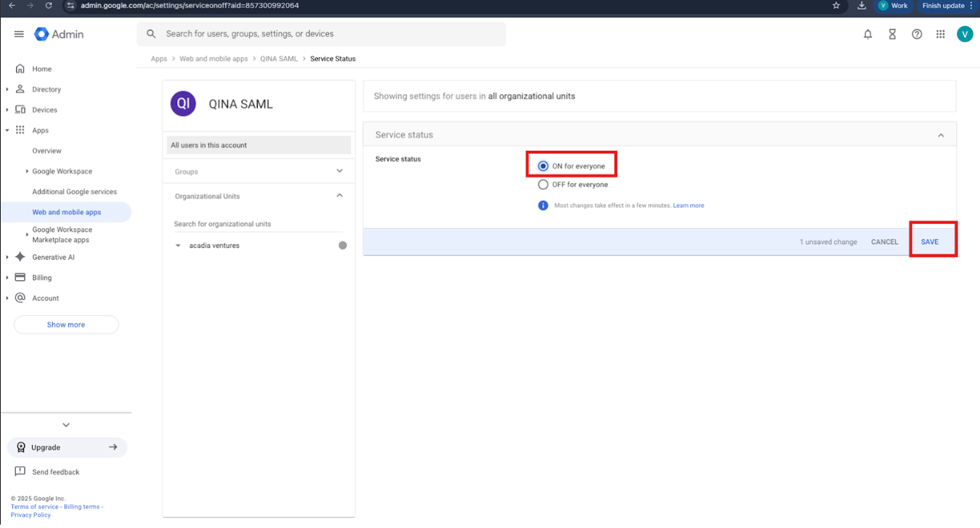Click the info icon beside changes notice
The width and height of the screenshot is (980, 528).
tap(543, 206)
